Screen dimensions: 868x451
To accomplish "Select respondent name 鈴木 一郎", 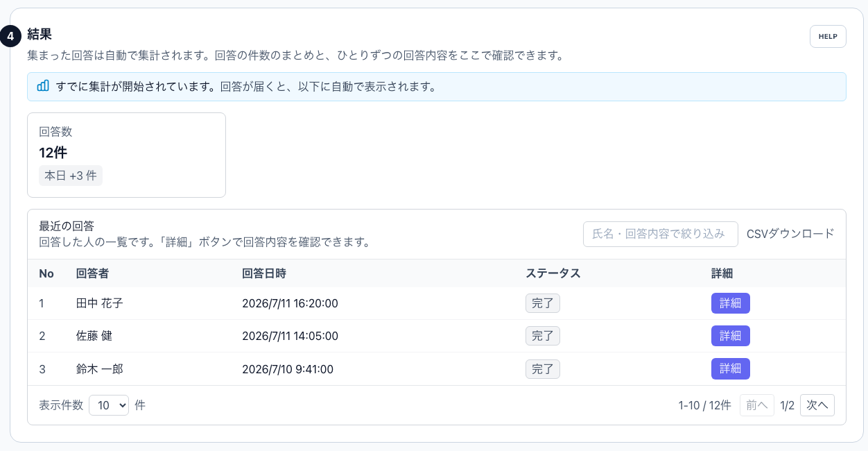I will pos(100,368).
